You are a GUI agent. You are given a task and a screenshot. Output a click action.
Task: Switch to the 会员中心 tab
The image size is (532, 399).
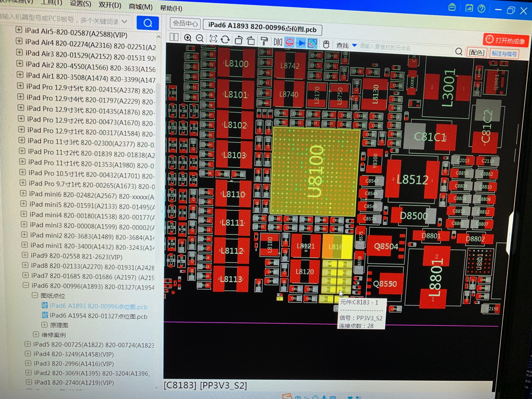tap(185, 24)
